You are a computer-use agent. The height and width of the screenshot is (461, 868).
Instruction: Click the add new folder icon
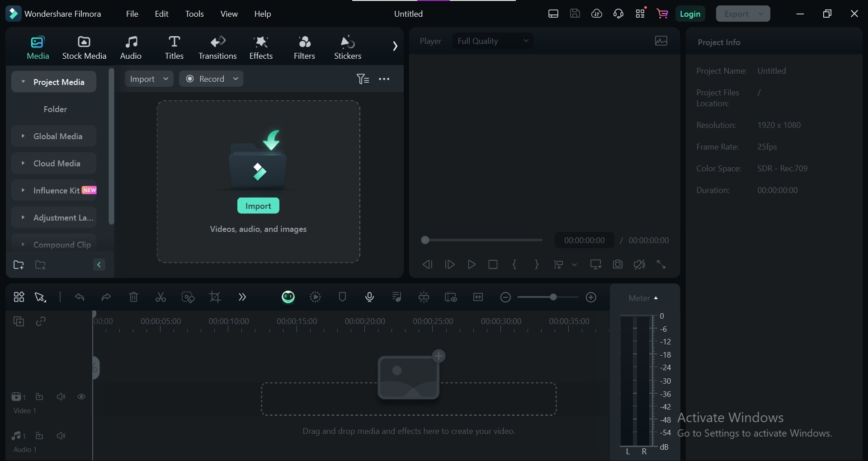[19, 265]
